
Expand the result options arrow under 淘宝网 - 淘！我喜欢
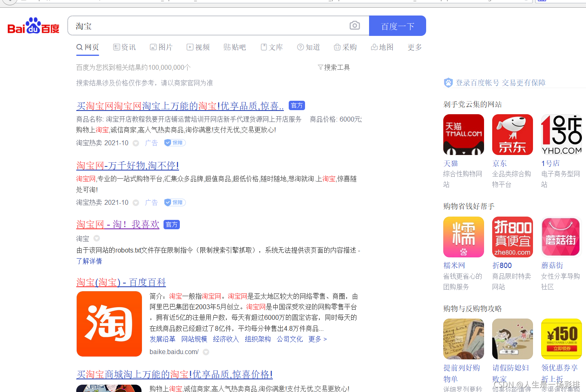tap(96, 238)
